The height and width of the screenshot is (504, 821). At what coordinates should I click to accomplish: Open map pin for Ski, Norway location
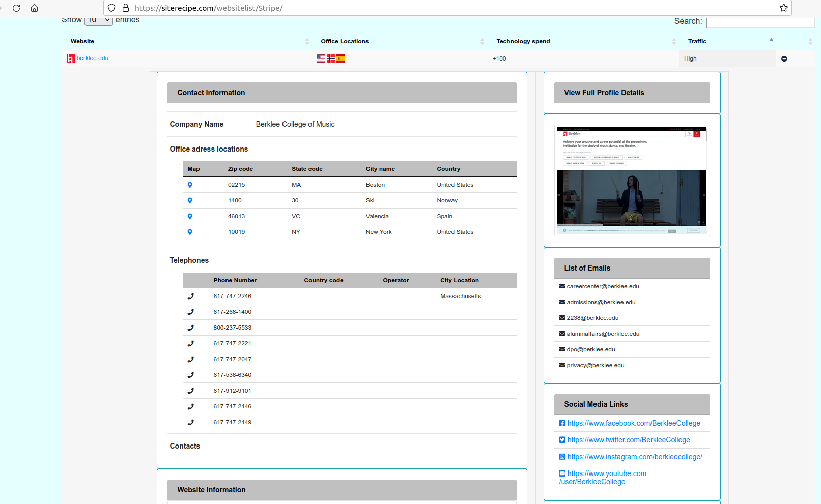tap(190, 201)
